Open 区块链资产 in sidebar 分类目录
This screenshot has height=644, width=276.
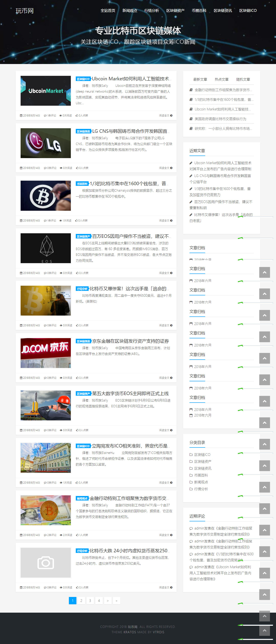point(203,461)
